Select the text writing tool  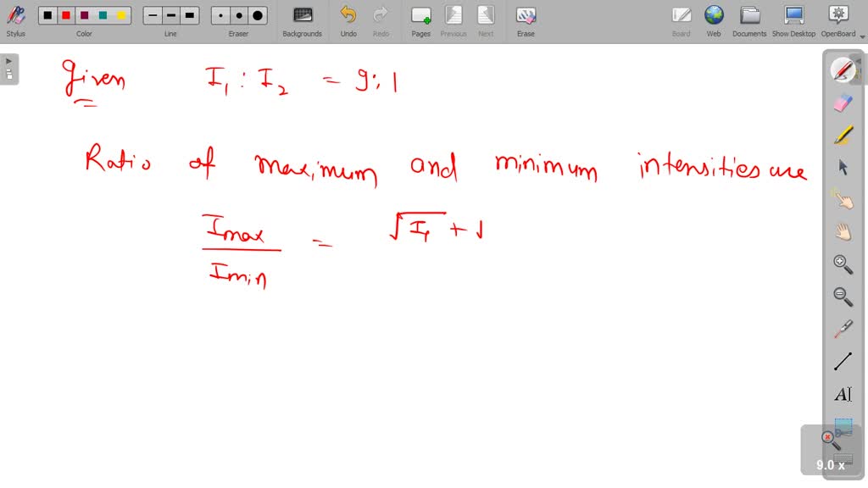coord(843,392)
